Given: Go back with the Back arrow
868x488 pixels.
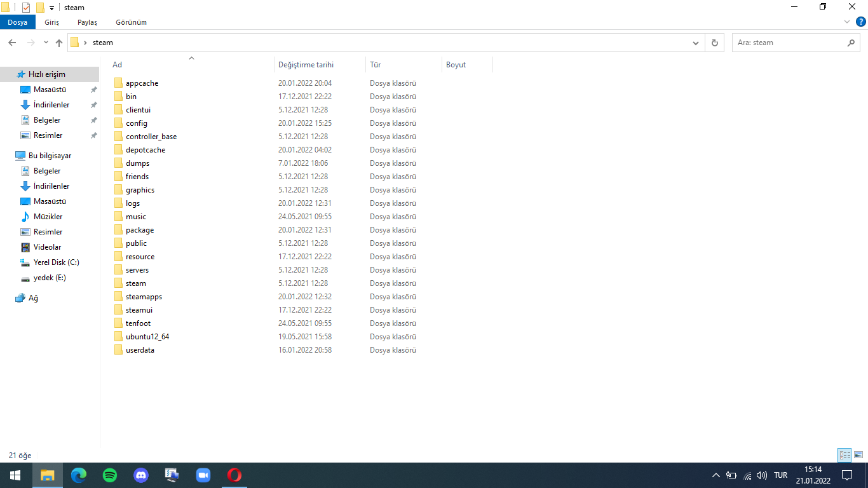Looking at the screenshot, I should click(12, 43).
